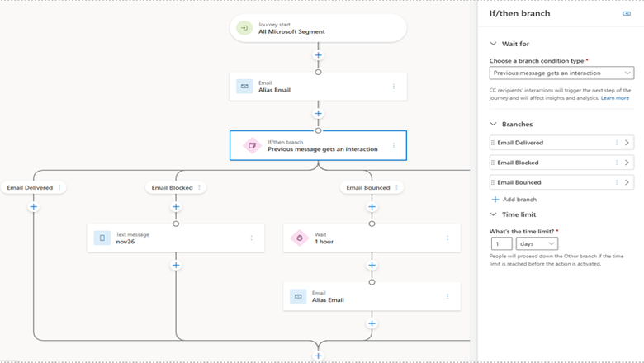The width and height of the screenshot is (644, 363).
Task: Click the Learn more link
Action: 615,98
